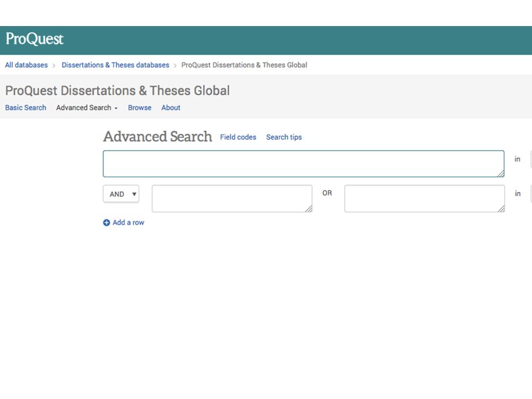This screenshot has height=399, width=532.
Task: Click resize handle of box left of OR
Action: (309, 209)
